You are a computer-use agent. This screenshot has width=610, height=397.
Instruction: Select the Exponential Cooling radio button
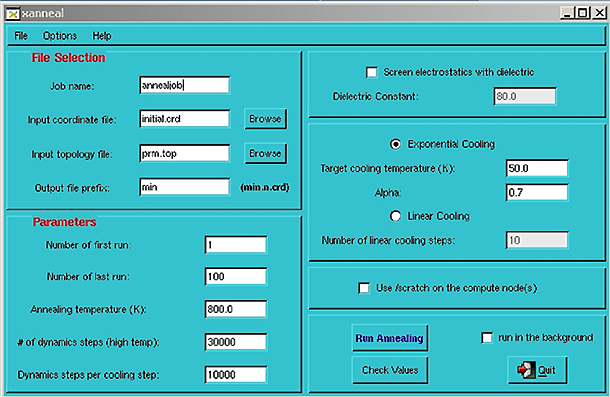[395, 144]
